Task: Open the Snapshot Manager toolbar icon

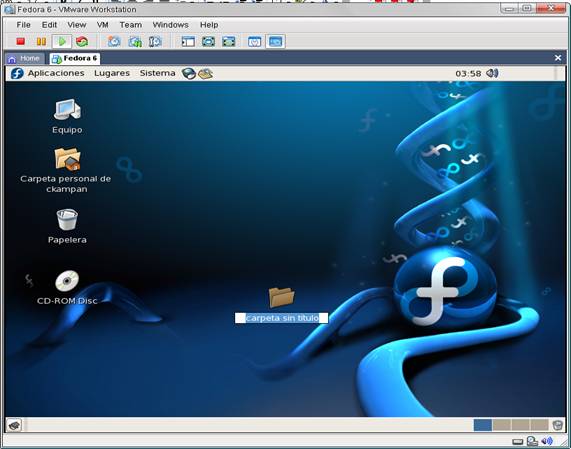Action: 155,42
